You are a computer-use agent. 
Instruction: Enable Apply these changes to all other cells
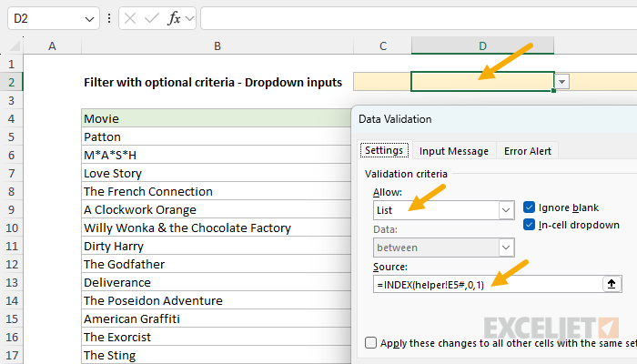[x=370, y=342]
